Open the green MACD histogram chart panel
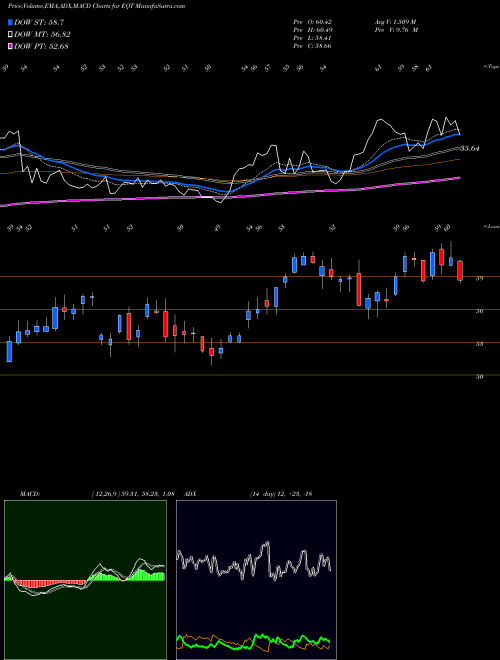Screen dimensions: 500x660 [85, 580]
